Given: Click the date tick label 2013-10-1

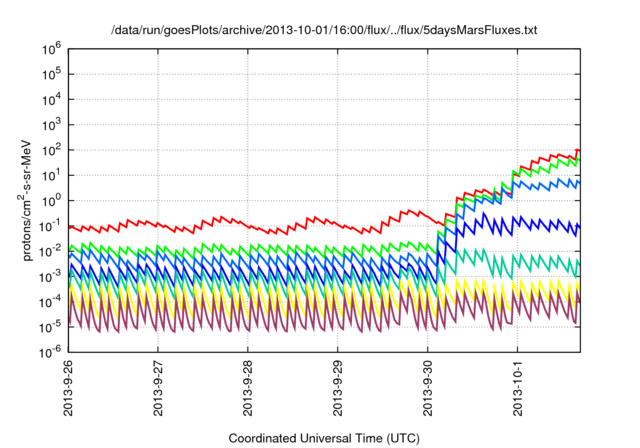Looking at the screenshot, I should click(x=518, y=388).
